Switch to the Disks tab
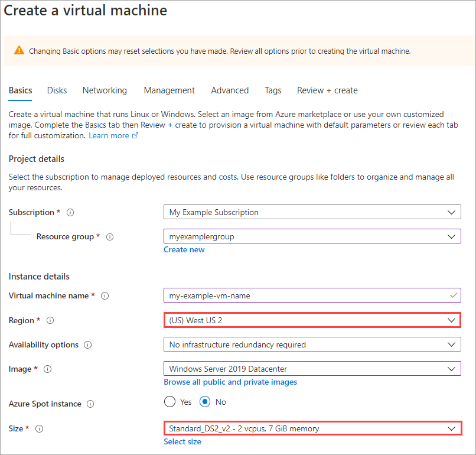The image size is (476, 455). click(x=57, y=90)
